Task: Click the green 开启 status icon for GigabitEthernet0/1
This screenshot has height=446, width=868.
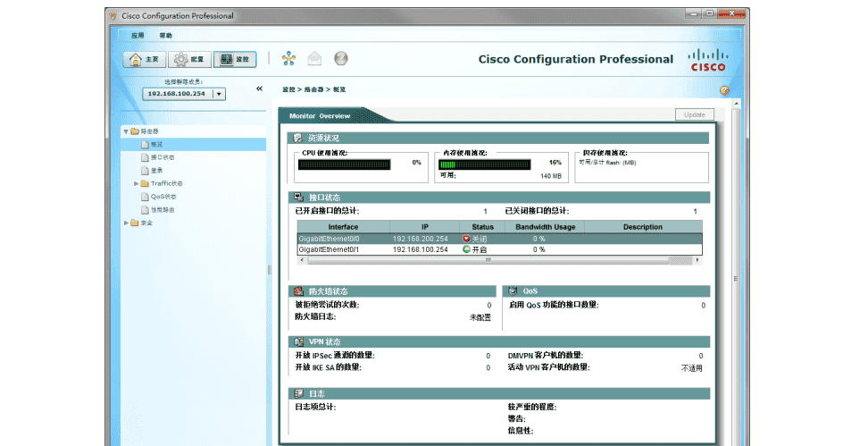Action: 466,249
